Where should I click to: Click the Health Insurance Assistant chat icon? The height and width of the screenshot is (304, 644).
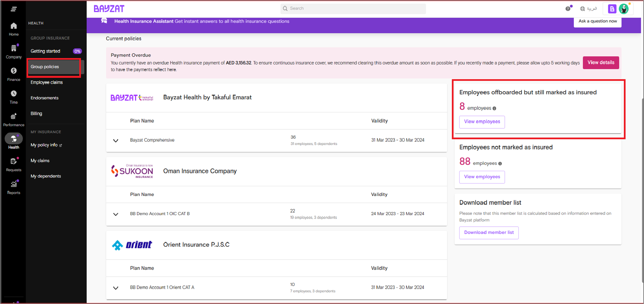point(104,21)
